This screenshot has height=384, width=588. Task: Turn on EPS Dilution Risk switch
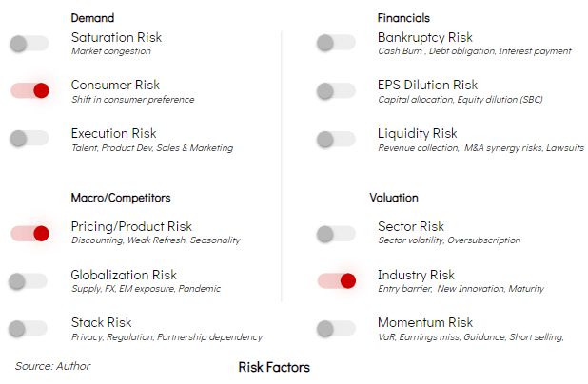click(336, 91)
